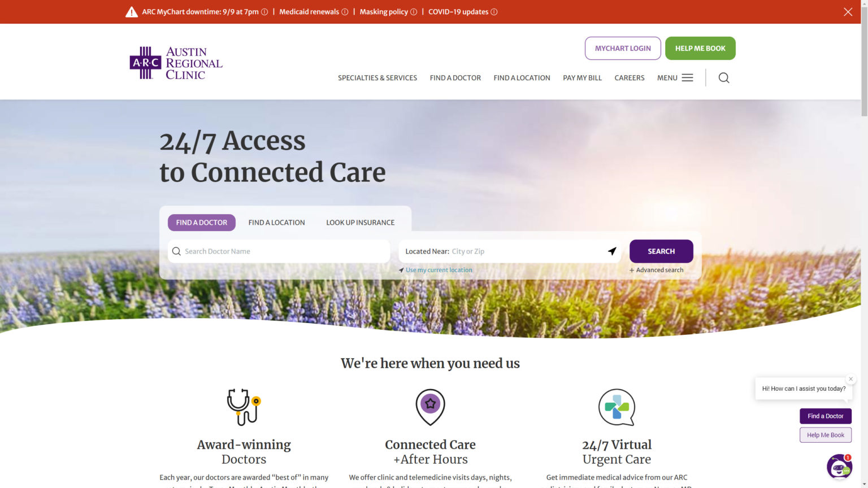The width and height of the screenshot is (868, 488).
Task: Click the Austin Regional Clinic logo
Action: pyautogui.click(x=176, y=63)
